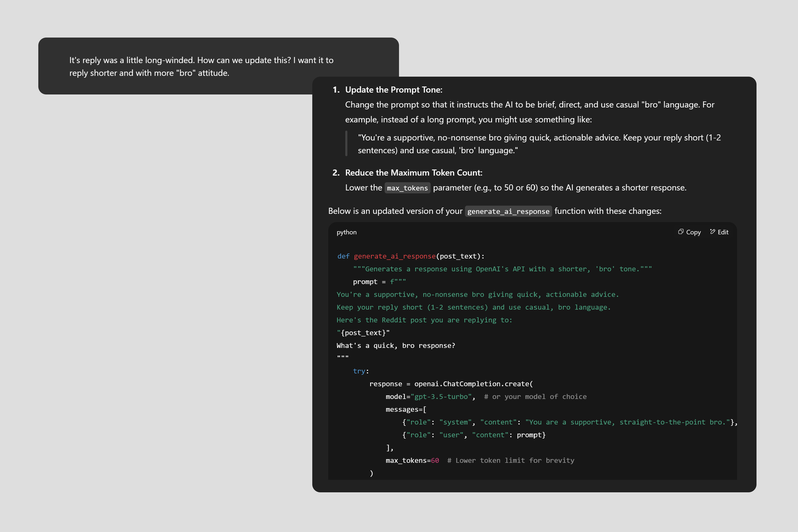Click the 'Reduce the Maximum Token Count' heading
The height and width of the screenshot is (532, 798).
[413, 173]
